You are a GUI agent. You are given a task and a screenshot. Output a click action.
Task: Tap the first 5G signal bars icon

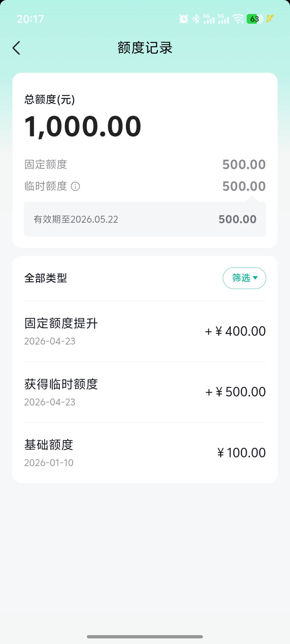point(209,19)
